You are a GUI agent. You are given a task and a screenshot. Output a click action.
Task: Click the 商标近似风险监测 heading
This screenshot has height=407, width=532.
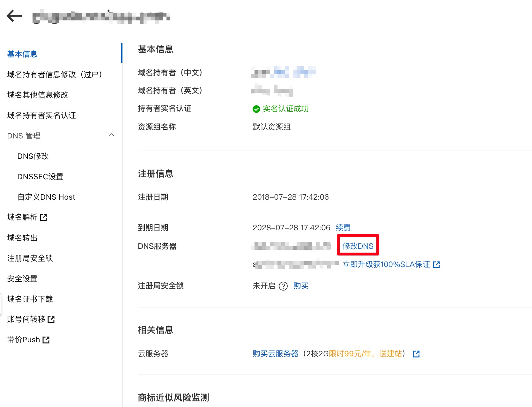pos(174,398)
